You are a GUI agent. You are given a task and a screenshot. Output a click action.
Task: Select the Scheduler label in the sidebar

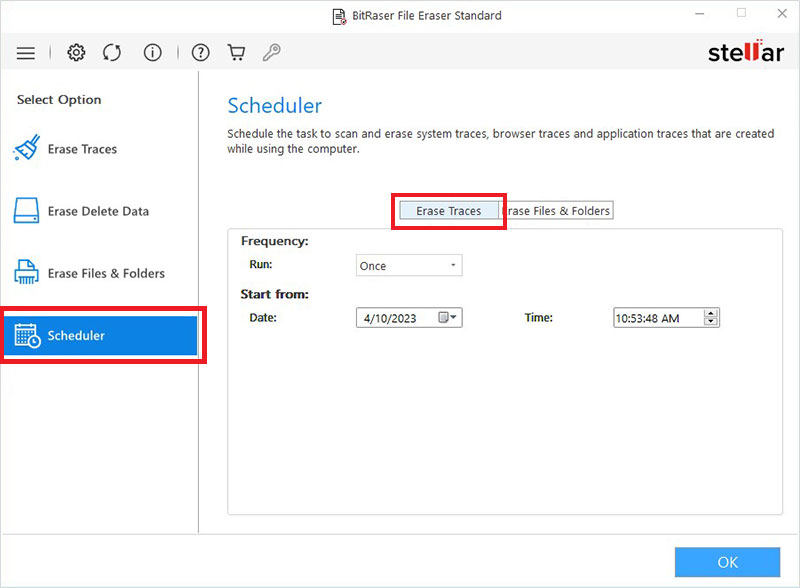tap(76, 335)
